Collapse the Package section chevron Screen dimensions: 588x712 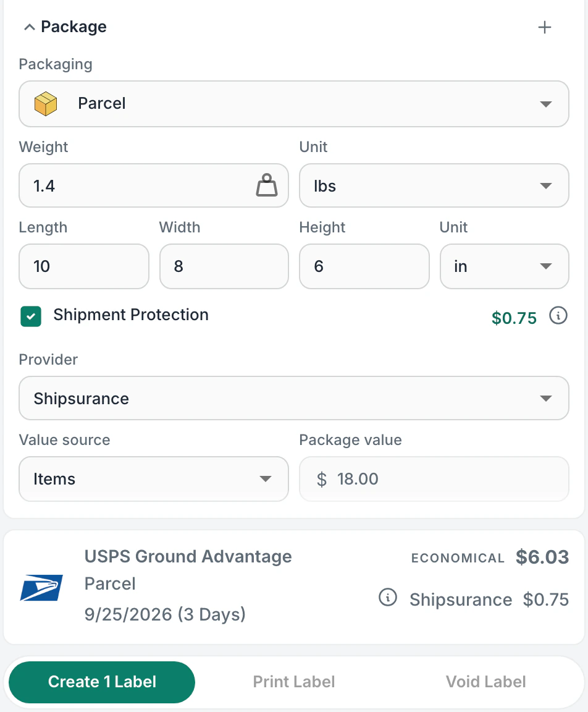30,27
